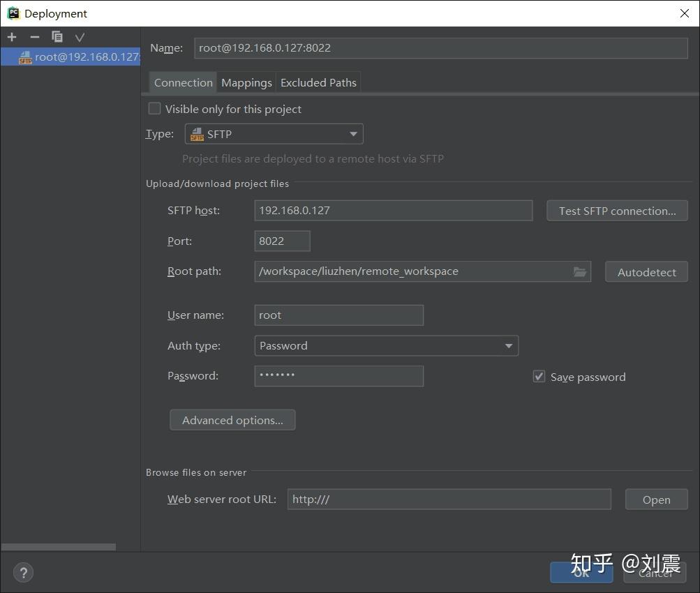The height and width of the screenshot is (593, 700).
Task: Uncheck Save password
Action: click(539, 376)
